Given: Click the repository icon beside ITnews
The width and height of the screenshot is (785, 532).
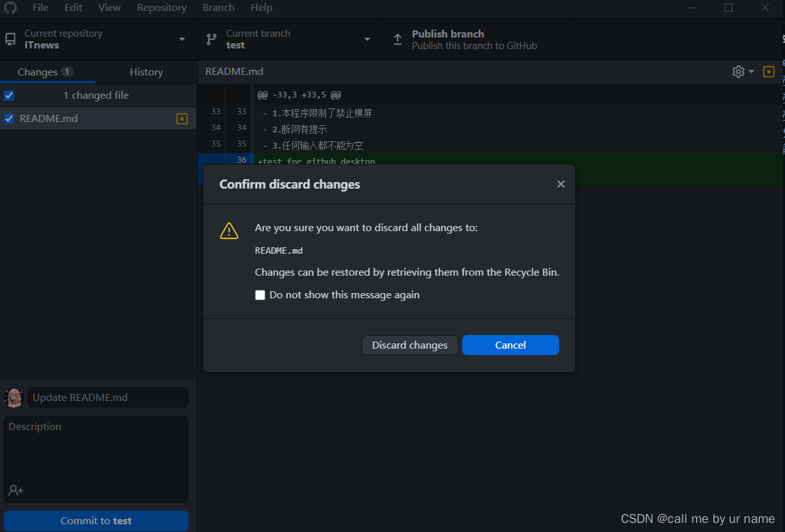Looking at the screenshot, I should tap(10, 39).
